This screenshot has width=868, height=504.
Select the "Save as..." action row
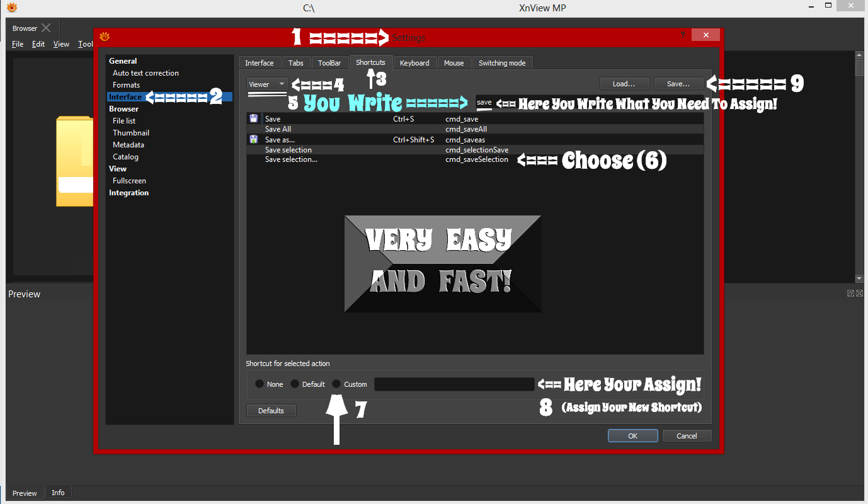pos(475,139)
